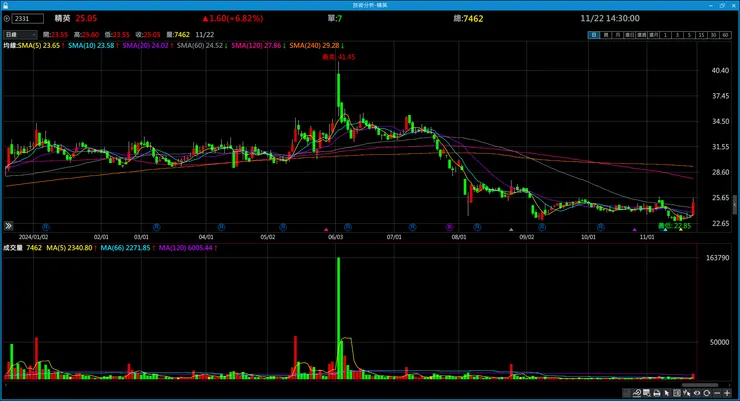Click the crosshair pointer tool icon
Image resolution: width=740 pixels, height=401 pixels.
click(687, 393)
